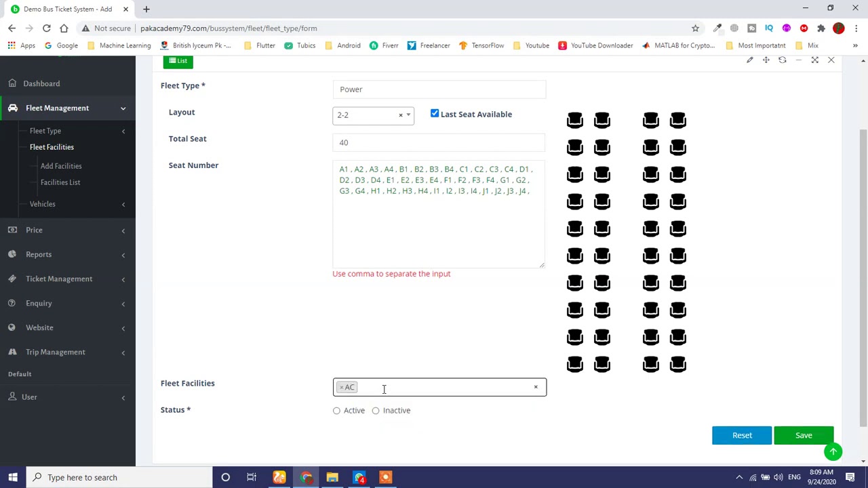Open Facilities List in the sidebar
This screenshot has height=488, width=868.
click(x=60, y=182)
